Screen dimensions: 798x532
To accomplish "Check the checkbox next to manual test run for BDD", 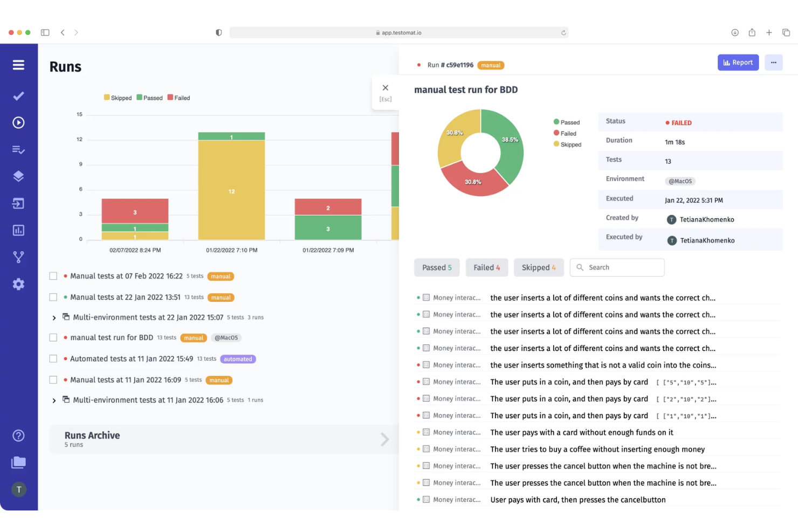I will tap(53, 337).
